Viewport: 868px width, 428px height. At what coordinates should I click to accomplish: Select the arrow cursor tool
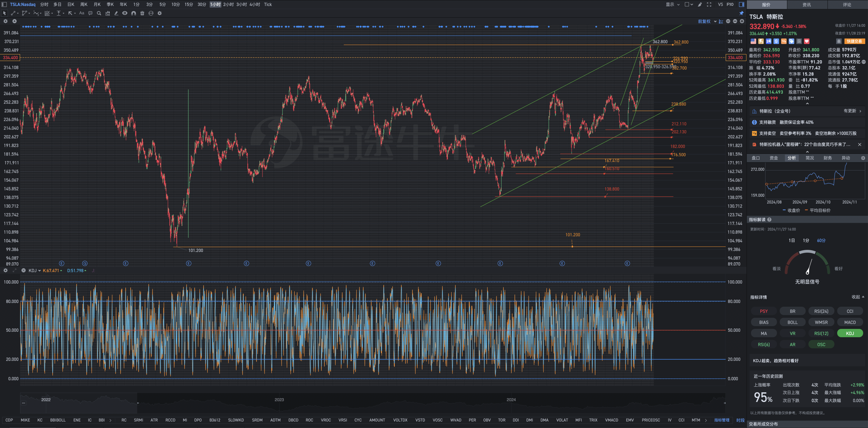(x=5, y=13)
